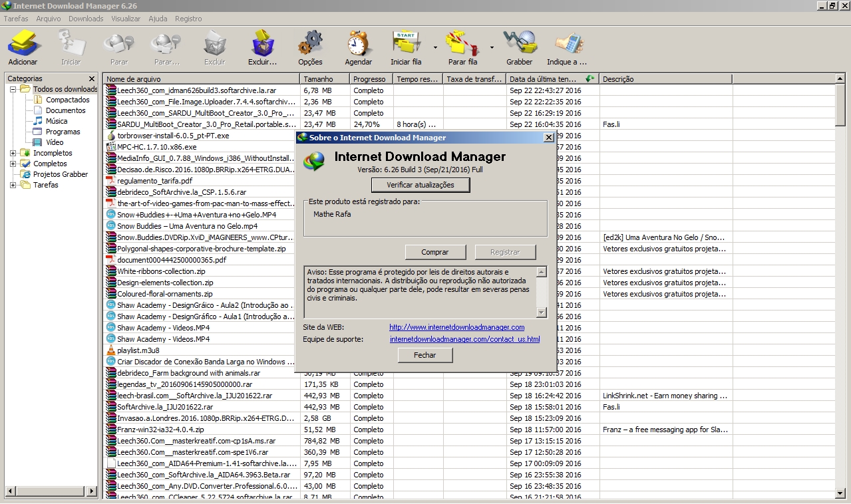
Task: Open the Ajuda menu
Action: click(158, 19)
